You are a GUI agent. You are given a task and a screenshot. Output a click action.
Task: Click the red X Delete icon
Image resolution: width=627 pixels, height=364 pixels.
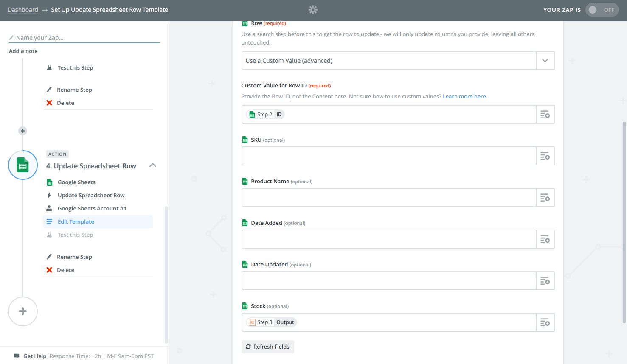(49, 270)
